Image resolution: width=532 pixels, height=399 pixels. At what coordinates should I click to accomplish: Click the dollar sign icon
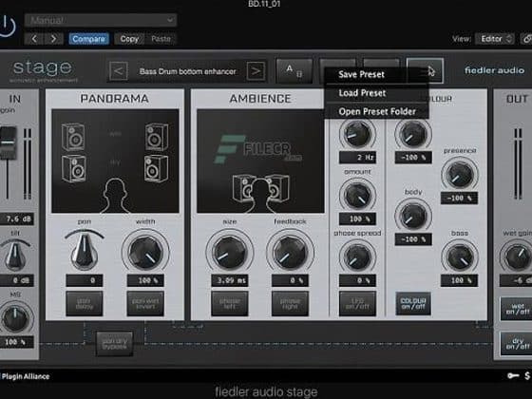pos(527,375)
